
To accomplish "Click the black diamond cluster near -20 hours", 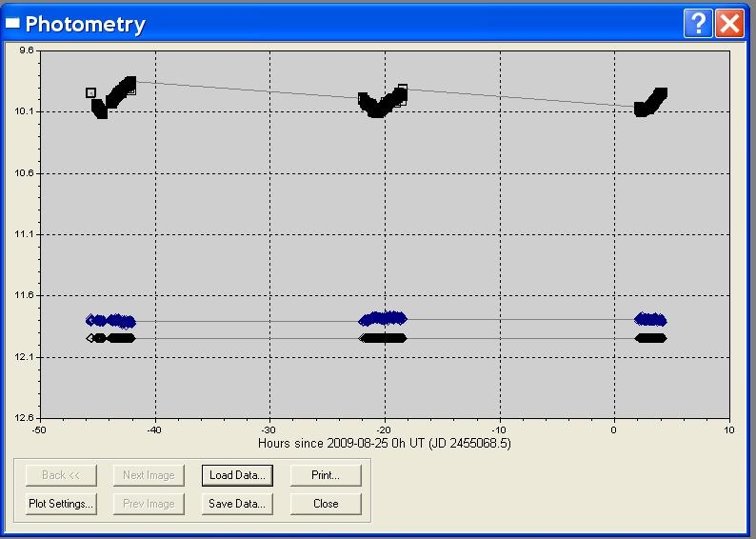I will click(x=383, y=337).
